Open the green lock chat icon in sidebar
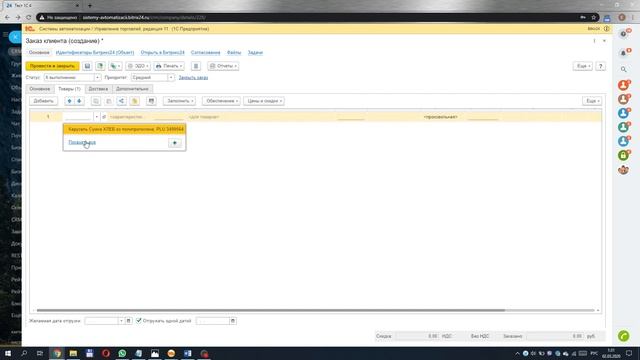Viewport: 640px width, 360px height. [623, 155]
